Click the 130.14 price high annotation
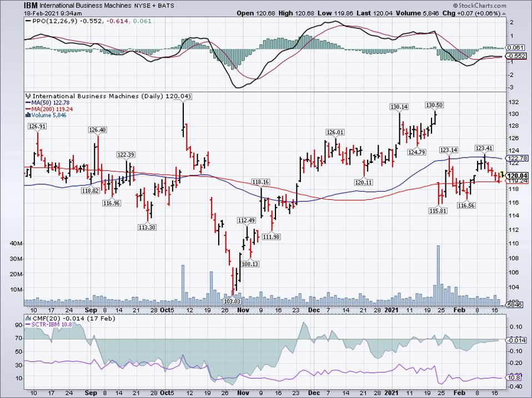 pos(399,107)
